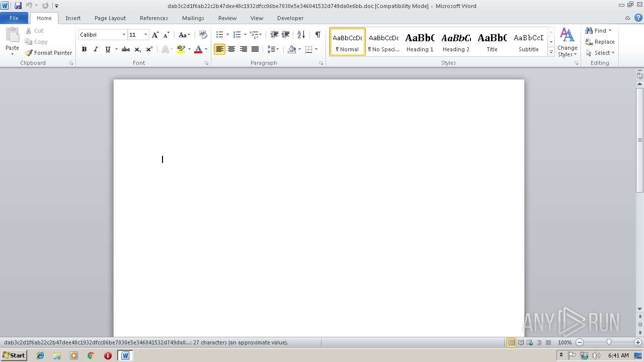The width and height of the screenshot is (644, 362).
Task: Toggle Underline formatting
Action: (x=107, y=49)
